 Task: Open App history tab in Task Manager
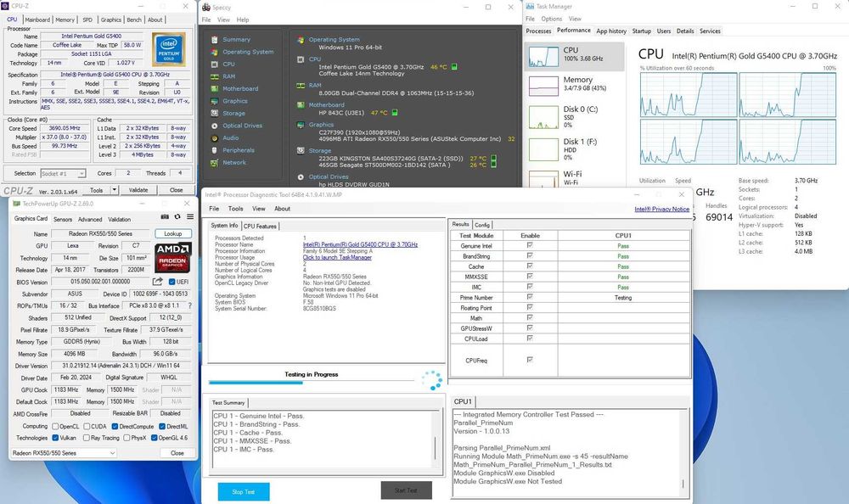point(611,31)
